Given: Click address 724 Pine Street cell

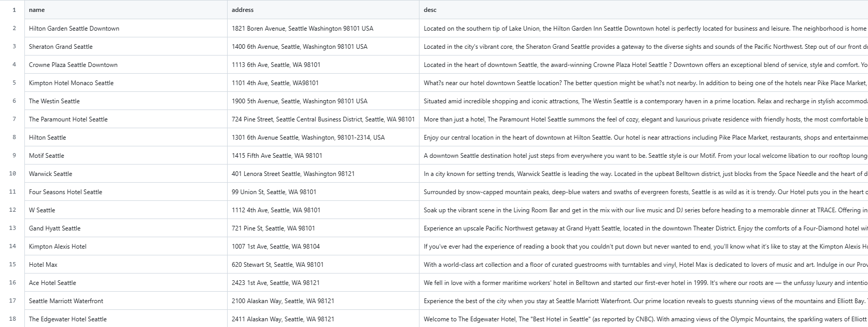Looking at the screenshot, I should coord(323,119).
